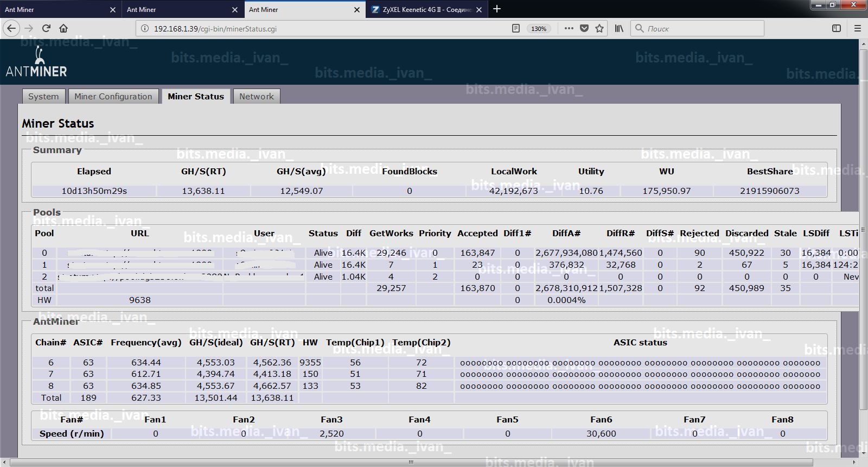The width and height of the screenshot is (868, 467).
Task: Open the Miner Configuration tab
Action: tap(113, 96)
